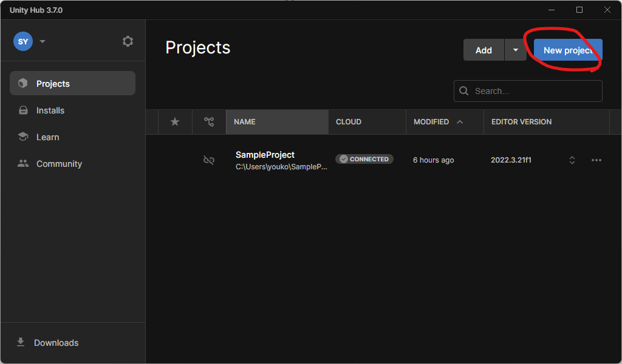Image resolution: width=622 pixels, height=364 pixels.
Task: Sort by EDITOR VERSION column
Action: (x=547, y=121)
